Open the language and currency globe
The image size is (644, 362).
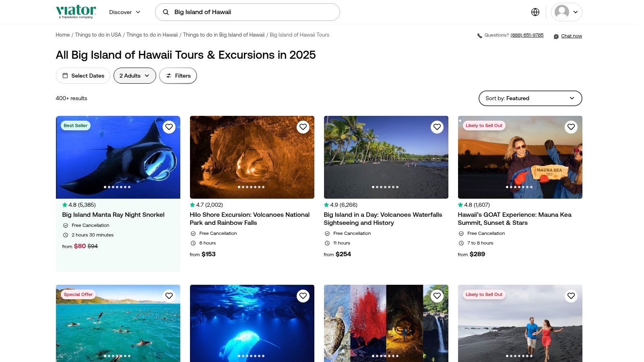tap(535, 12)
